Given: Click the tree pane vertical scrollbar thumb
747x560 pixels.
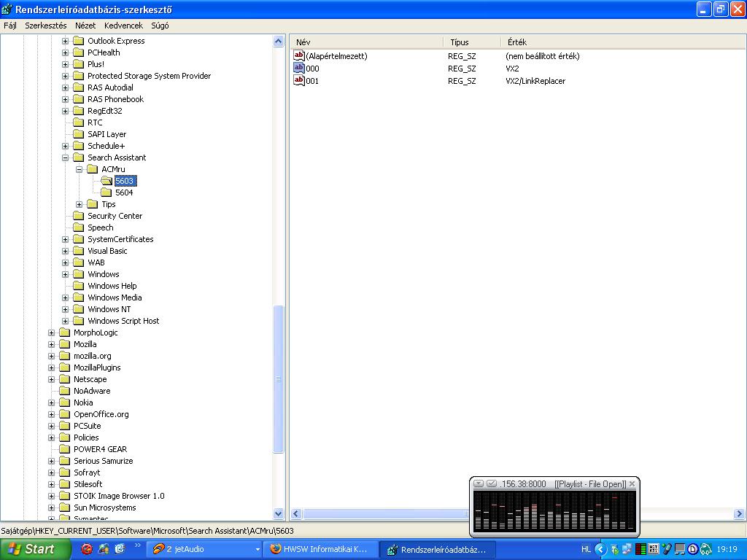Looking at the screenshot, I should point(278,379).
